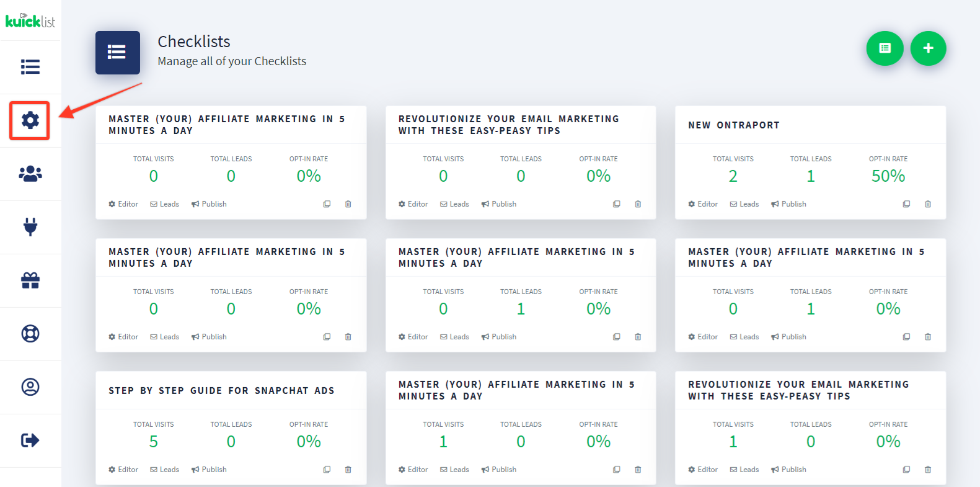Delete the Snapchat Ads guide via trash icon
This screenshot has width=980, height=487.
[348, 470]
